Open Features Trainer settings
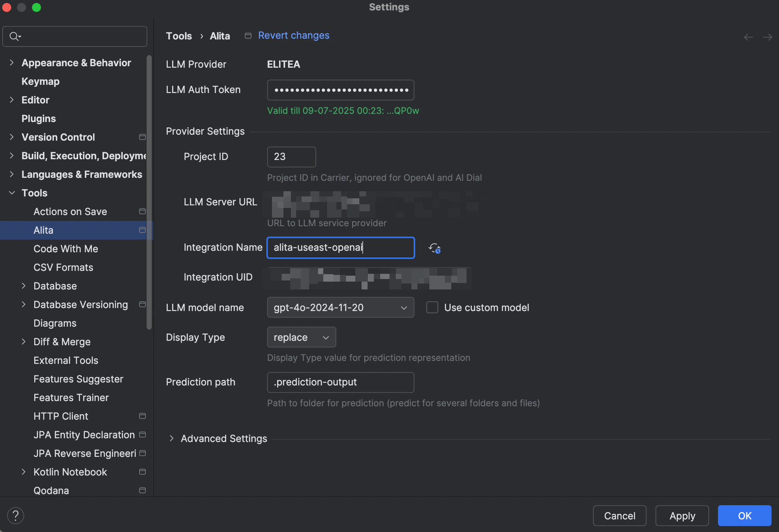Image resolution: width=779 pixels, height=532 pixels. coord(71,398)
